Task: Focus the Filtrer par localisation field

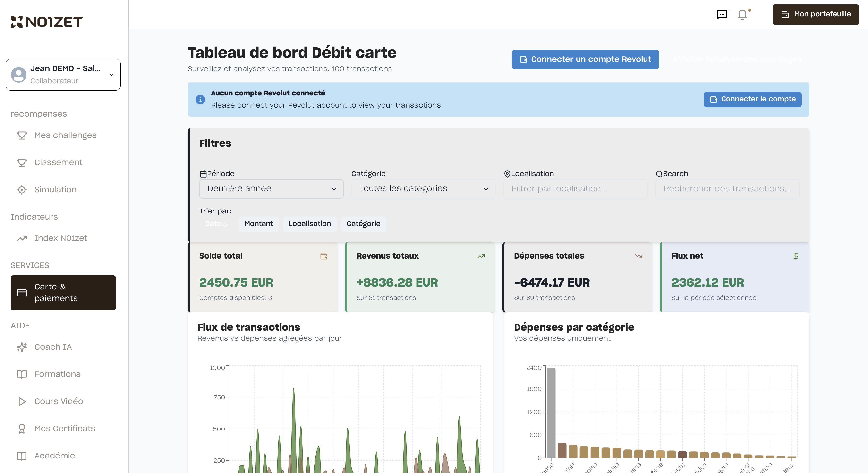Action: point(576,189)
